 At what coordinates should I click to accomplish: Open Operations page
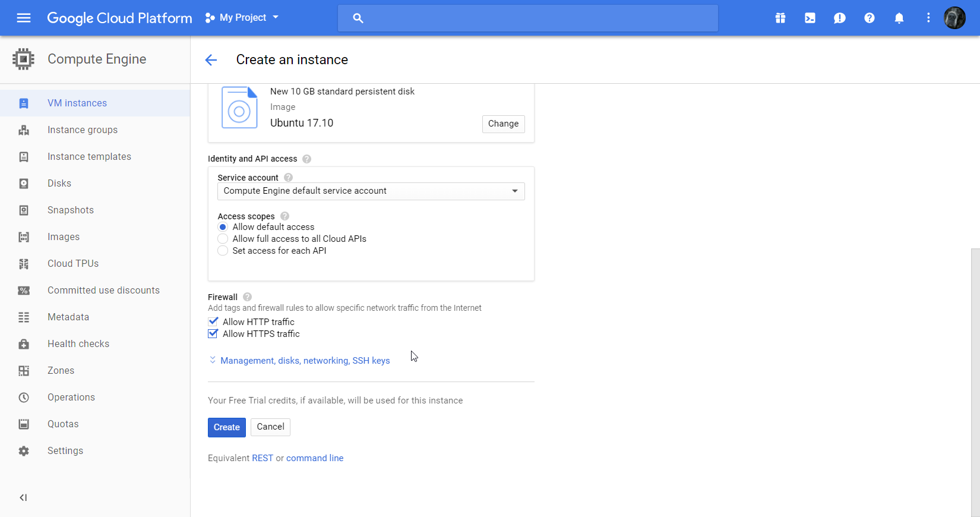pos(71,398)
